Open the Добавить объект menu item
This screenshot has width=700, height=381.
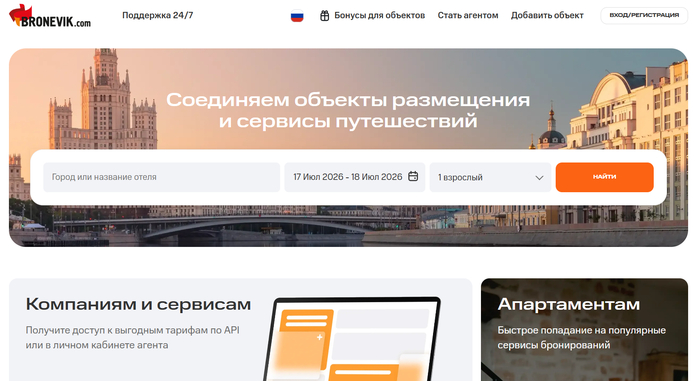tap(547, 16)
